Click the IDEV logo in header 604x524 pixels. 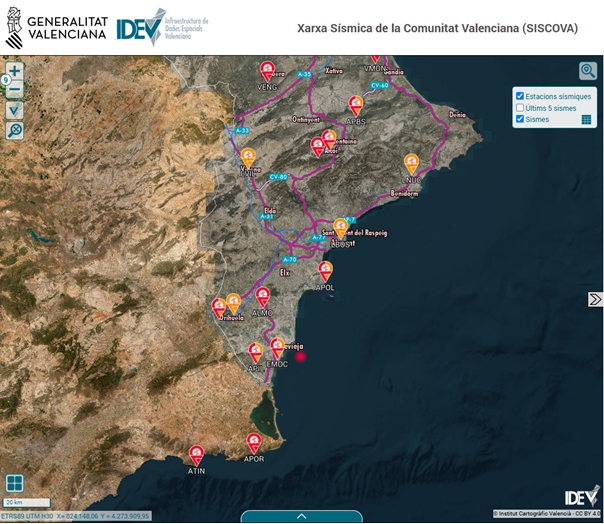coord(162,28)
